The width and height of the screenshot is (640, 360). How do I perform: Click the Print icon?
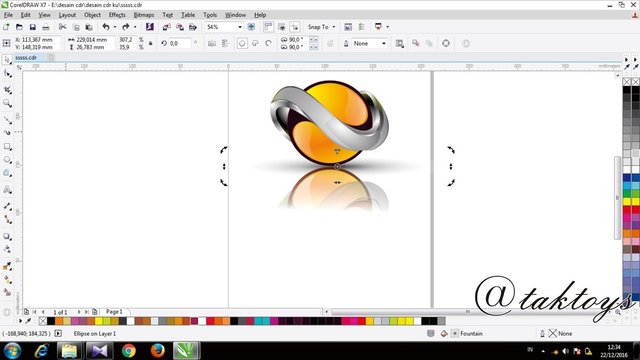(x=46, y=27)
